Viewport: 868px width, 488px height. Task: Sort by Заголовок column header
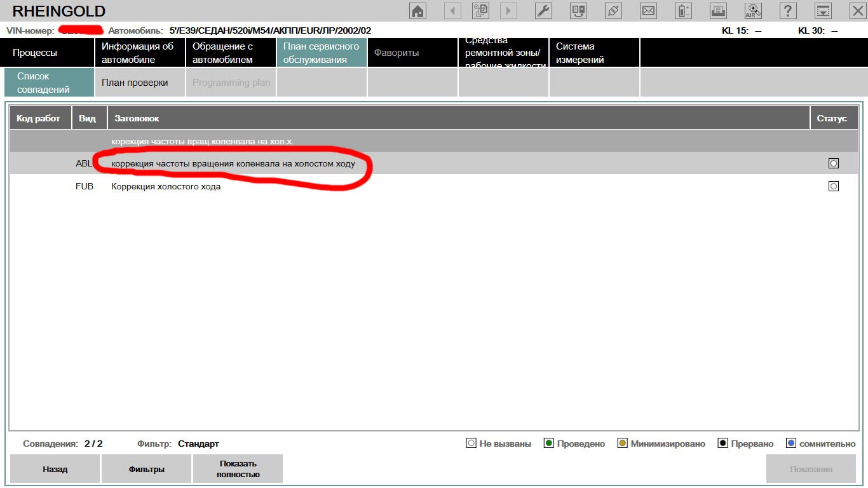459,118
